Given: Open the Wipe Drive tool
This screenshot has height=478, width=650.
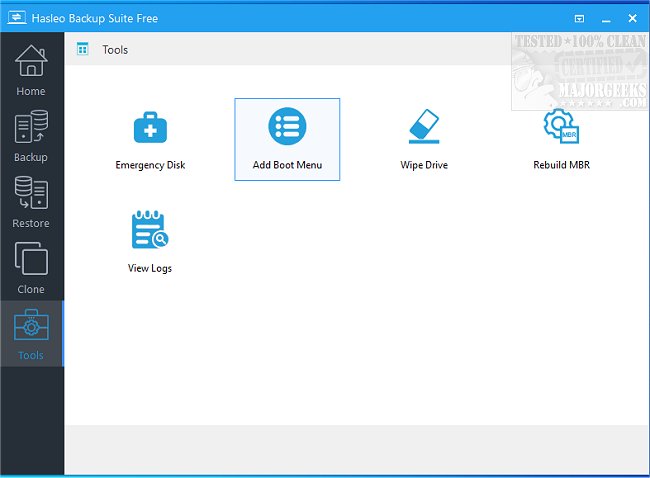Looking at the screenshot, I should point(424,140).
